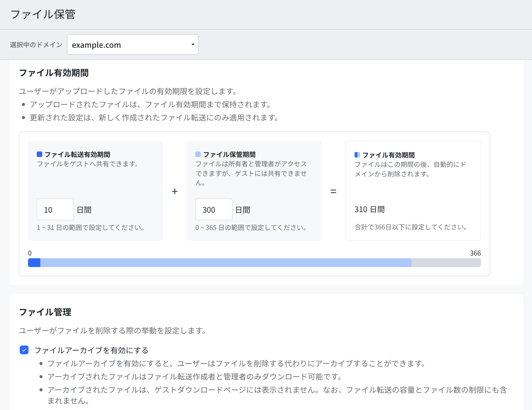
Task: Click bullet アーカイブされたファイルはファイル転送作成者と管理者のみダウンロード可能です。
Action: coord(195,377)
